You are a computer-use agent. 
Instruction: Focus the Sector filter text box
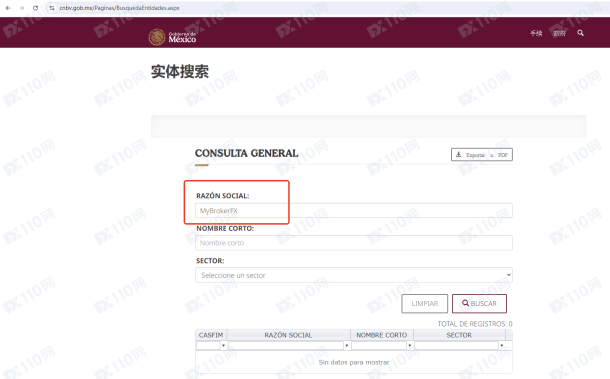click(x=457, y=346)
